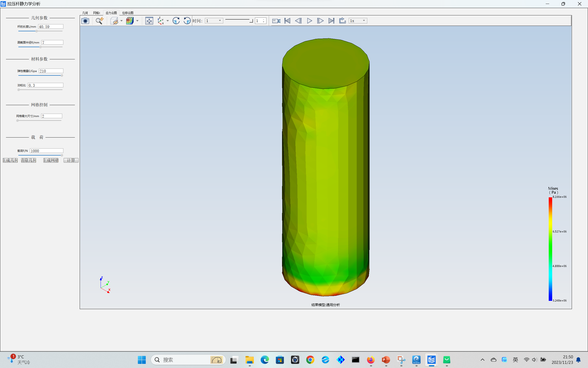
Task: Open Microsoft Store from taskbar
Action: [x=280, y=360]
